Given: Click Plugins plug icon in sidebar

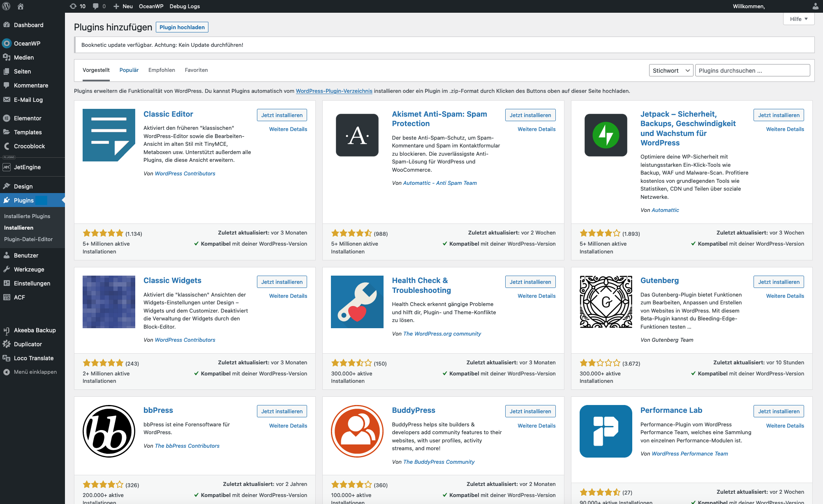Looking at the screenshot, I should point(7,200).
